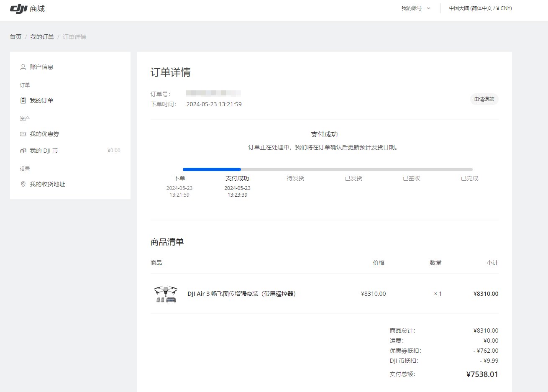Viewport: 548px width, 392px height.
Task: Open 我的收货地址 in sidebar
Action: coord(47,184)
